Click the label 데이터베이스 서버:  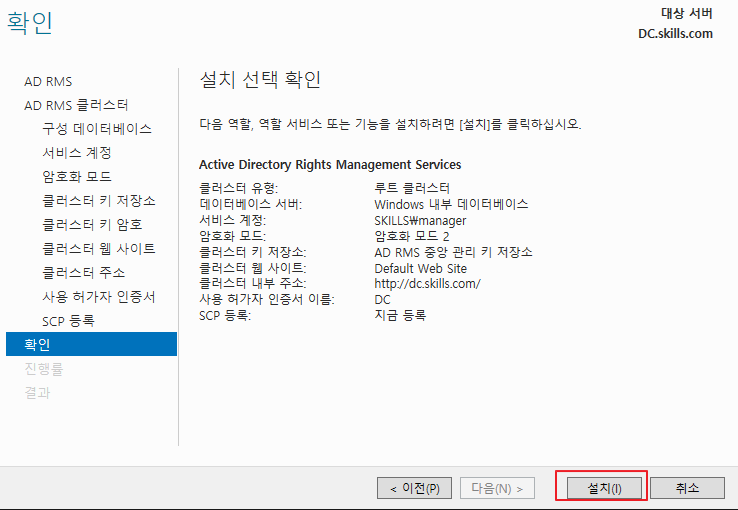[250, 204]
